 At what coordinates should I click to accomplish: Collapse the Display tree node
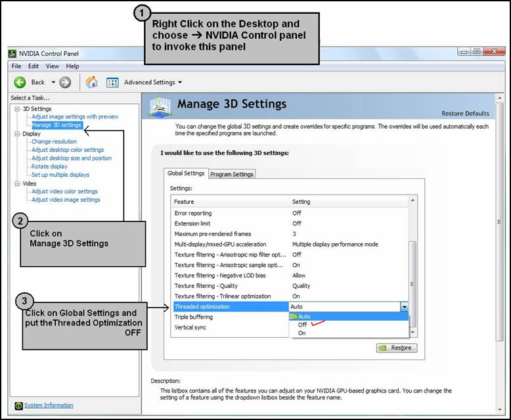point(17,133)
